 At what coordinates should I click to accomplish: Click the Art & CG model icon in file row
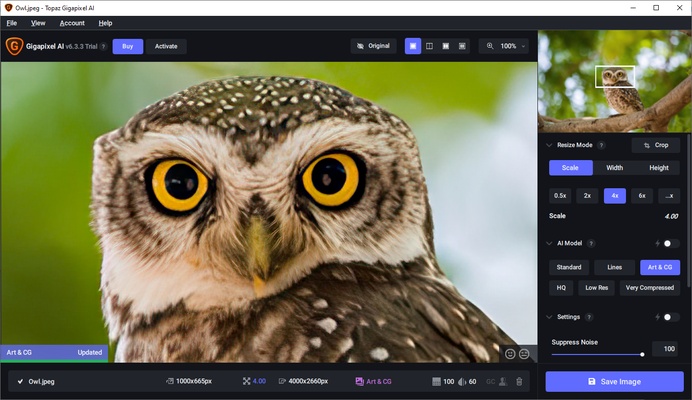(x=360, y=381)
